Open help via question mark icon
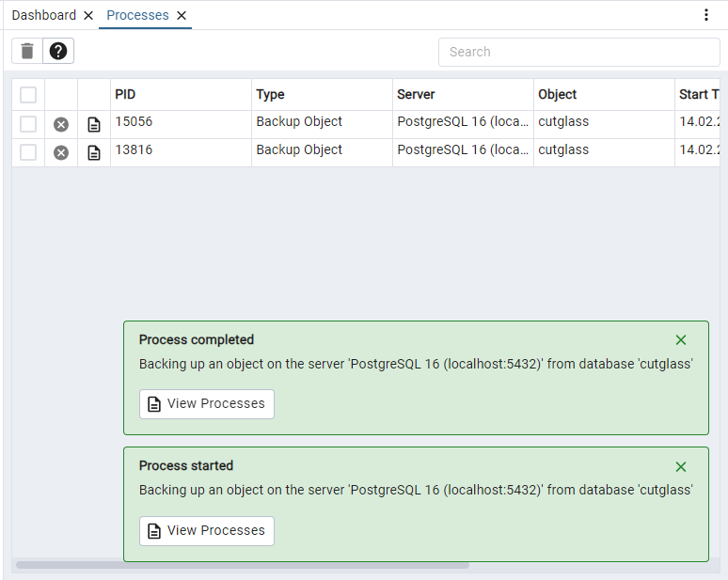728x580 pixels. click(58, 52)
